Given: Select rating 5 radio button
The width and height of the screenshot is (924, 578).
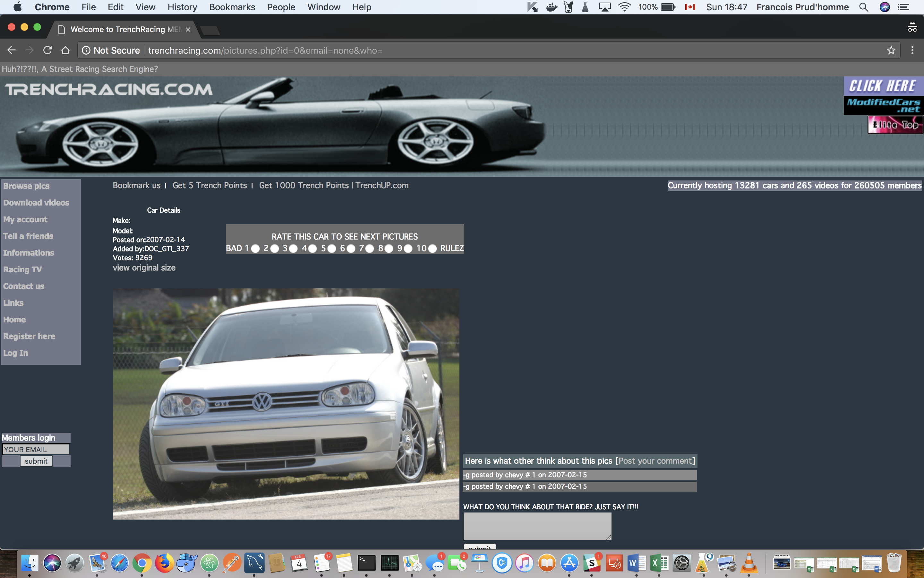Looking at the screenshot, I should click(331, 249).
